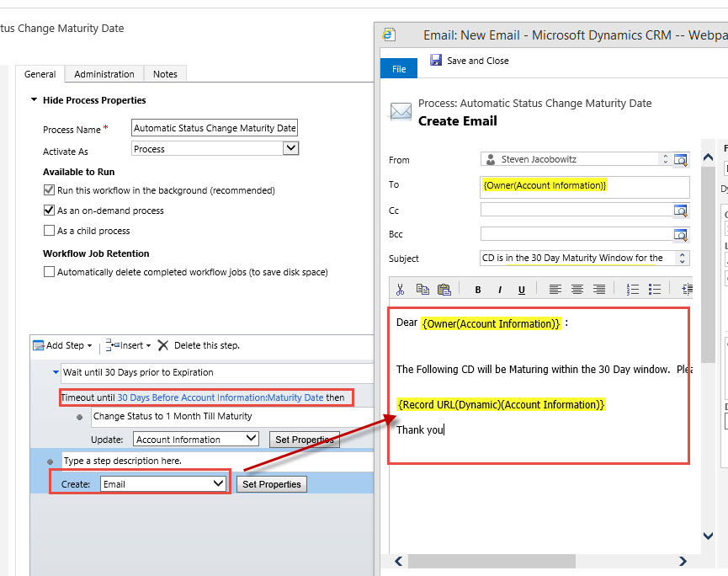The image size is (728, 576).
Task: Click the Paste clipboard icon
Action: pos(444,290)
